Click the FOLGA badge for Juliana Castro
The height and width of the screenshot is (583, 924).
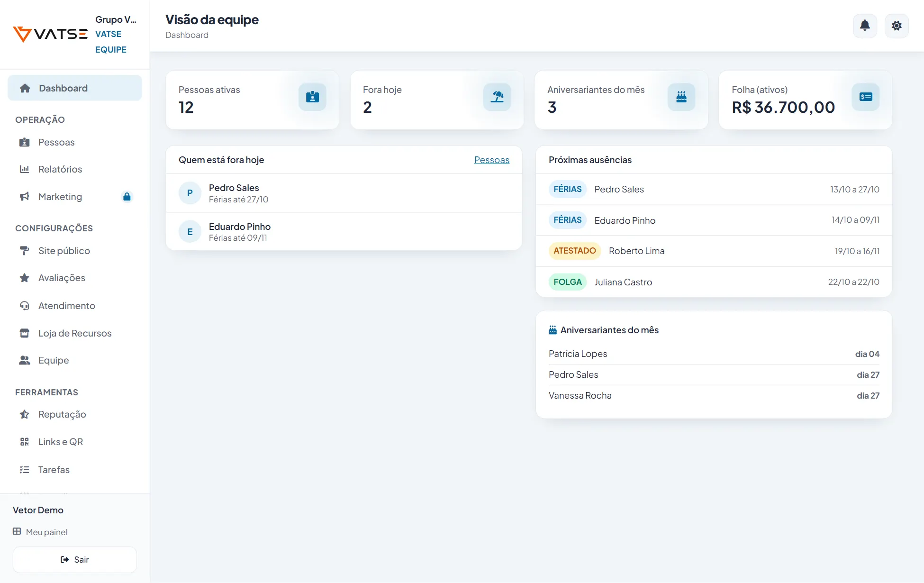568,282
